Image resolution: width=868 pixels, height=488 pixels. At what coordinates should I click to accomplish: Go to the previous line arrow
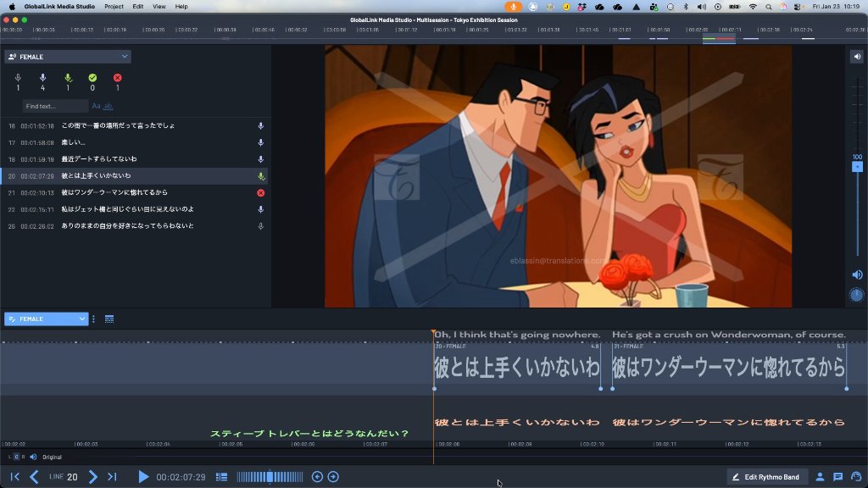click(x=35, y=477)
